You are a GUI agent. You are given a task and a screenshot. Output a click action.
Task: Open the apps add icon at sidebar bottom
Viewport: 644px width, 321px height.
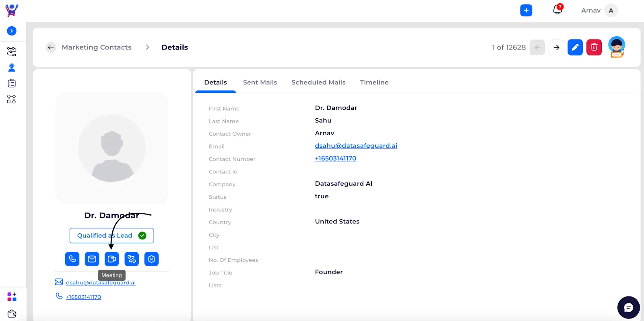point(12,297)
